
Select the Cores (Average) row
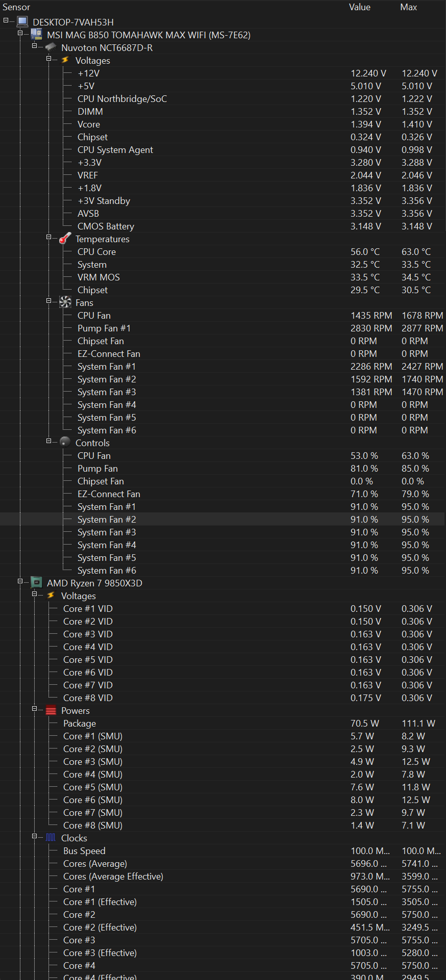point(223,864)
